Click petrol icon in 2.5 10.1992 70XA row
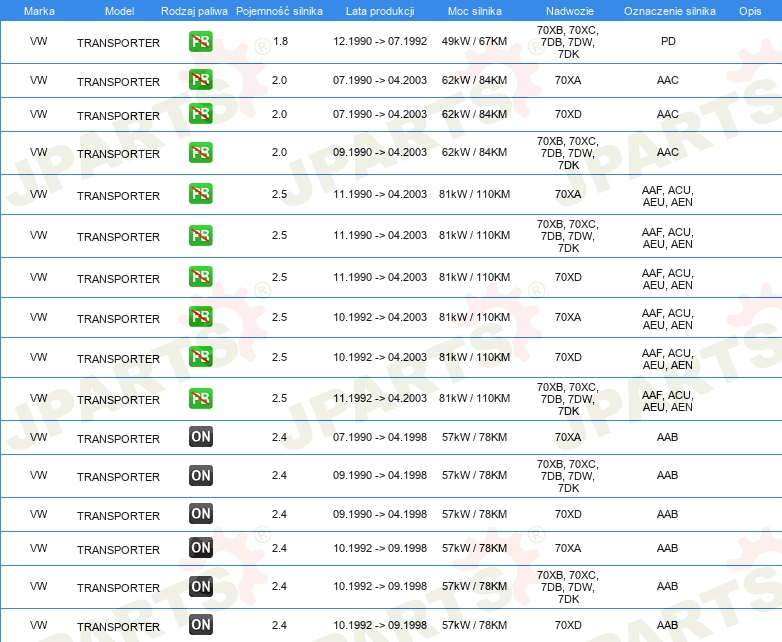The width and height of the screenshot is (782, 642). coord(200,317)
